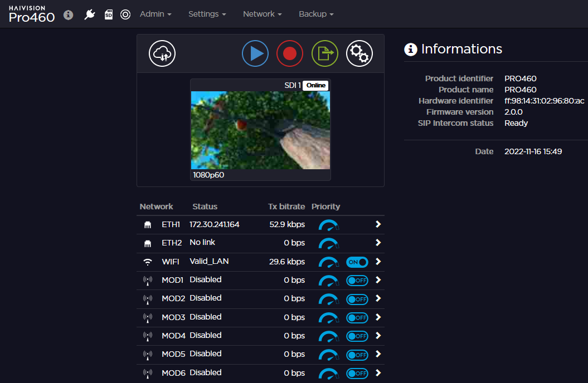
Task: Click the SD card icon in top bar
Action: click(109, 14)
